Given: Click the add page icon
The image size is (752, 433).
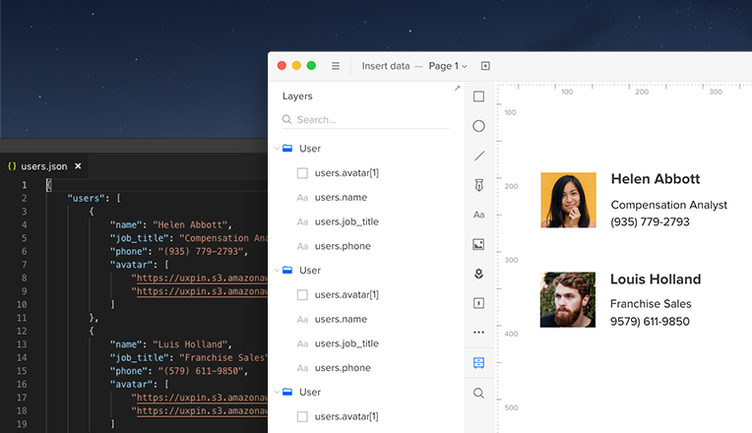Looking at the screenshot, I should click(x=485, y=66).
